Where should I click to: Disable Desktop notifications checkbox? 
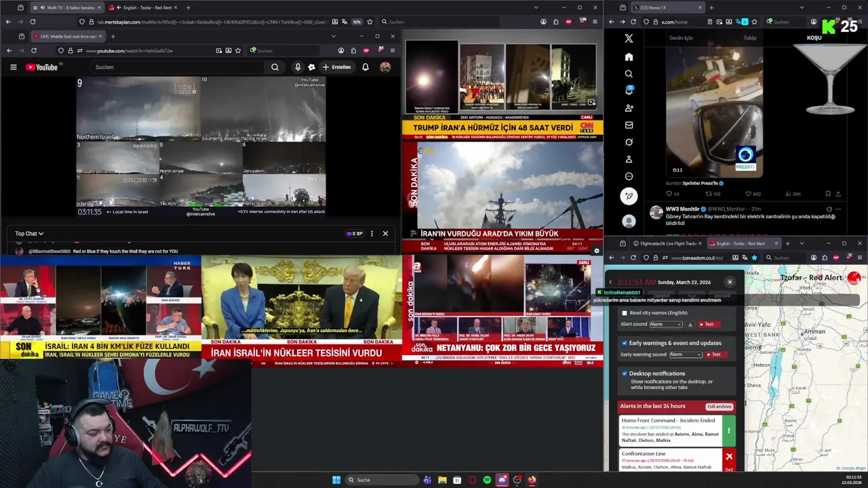(x=625, y=373)
